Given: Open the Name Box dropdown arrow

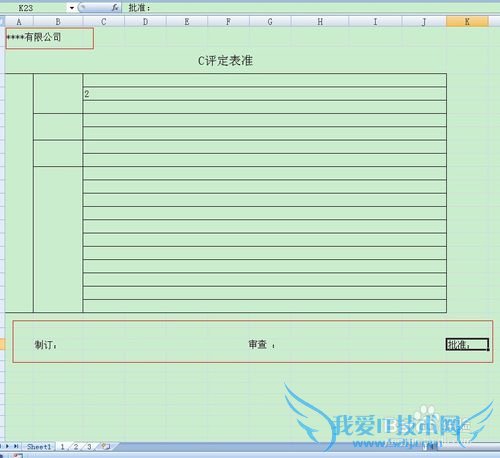Looking at the screenshot, I should pos(72,8).
